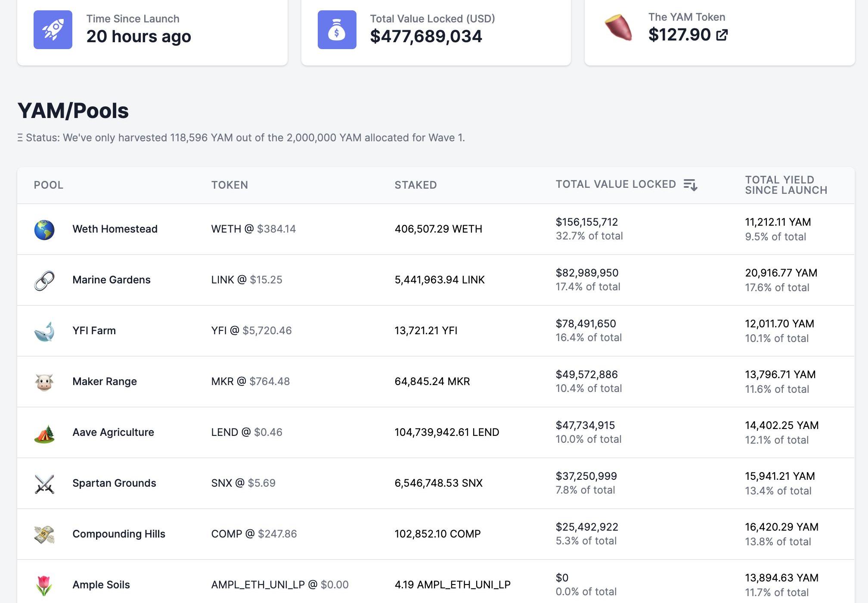
Task: Click the flying money Compounding Hills icon
Action: point(44,535)
